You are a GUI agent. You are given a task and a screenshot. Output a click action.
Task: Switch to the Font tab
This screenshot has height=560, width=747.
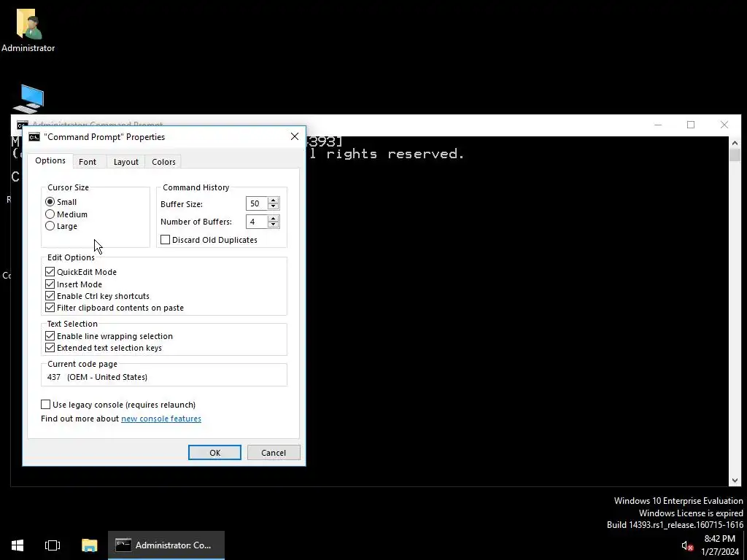pyautogui.click(x=88, y=162)
